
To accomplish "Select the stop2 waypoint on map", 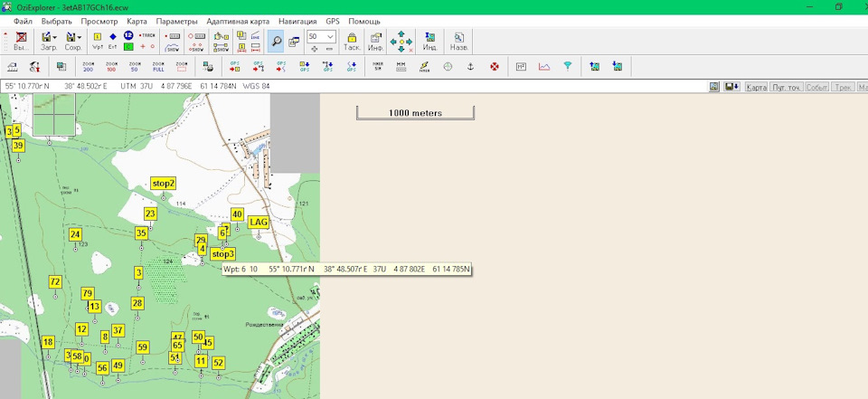I will tap(164, 184).
